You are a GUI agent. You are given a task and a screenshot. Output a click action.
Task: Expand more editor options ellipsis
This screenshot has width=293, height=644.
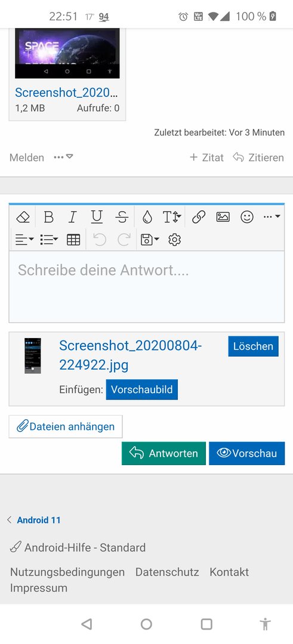point(272,216)
